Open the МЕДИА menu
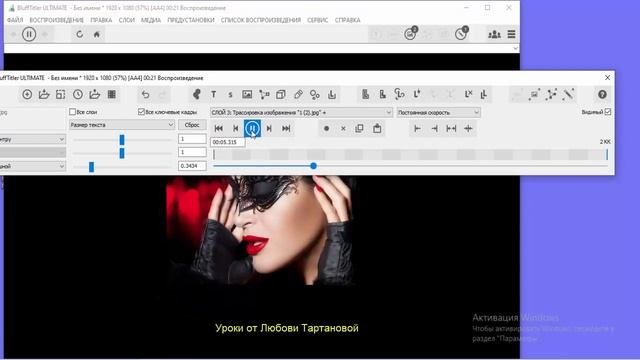The width and height of the screenshot is (640, 360). point(151,20)
